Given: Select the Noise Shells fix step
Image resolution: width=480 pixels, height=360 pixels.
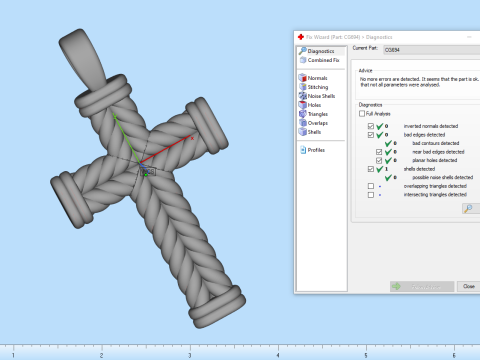Looking at the screenshot, I should 317,96.
